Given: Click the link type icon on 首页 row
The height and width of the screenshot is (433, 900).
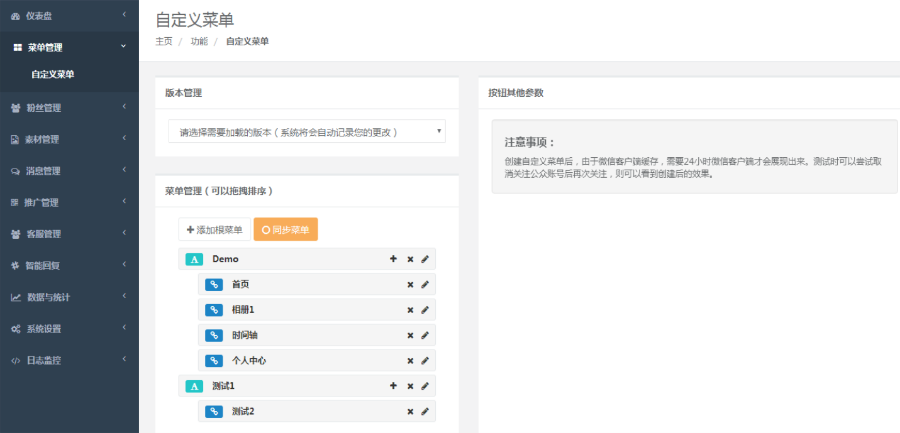Looking at the screenshot, I should (x=214, y=284).
